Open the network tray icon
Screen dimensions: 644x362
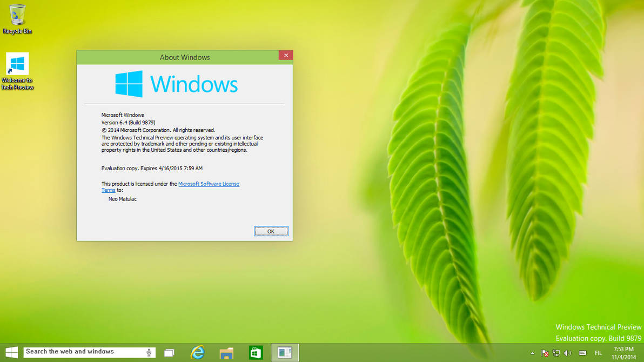point(556,353)
